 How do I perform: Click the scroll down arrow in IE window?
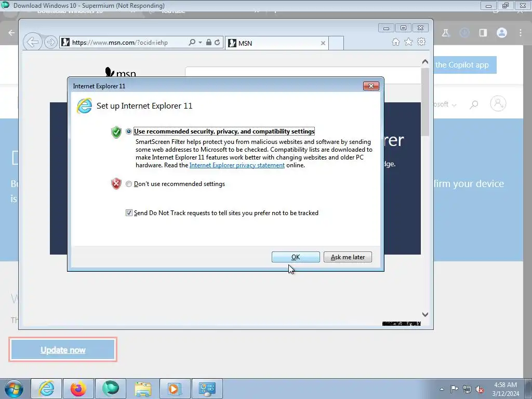coord(425,314)
